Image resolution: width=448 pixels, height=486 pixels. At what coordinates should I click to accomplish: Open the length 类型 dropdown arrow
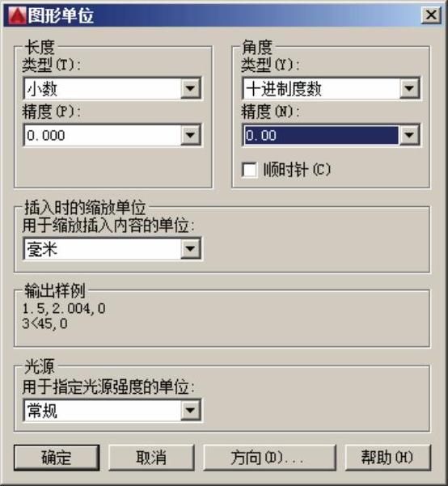pos(190,89)
